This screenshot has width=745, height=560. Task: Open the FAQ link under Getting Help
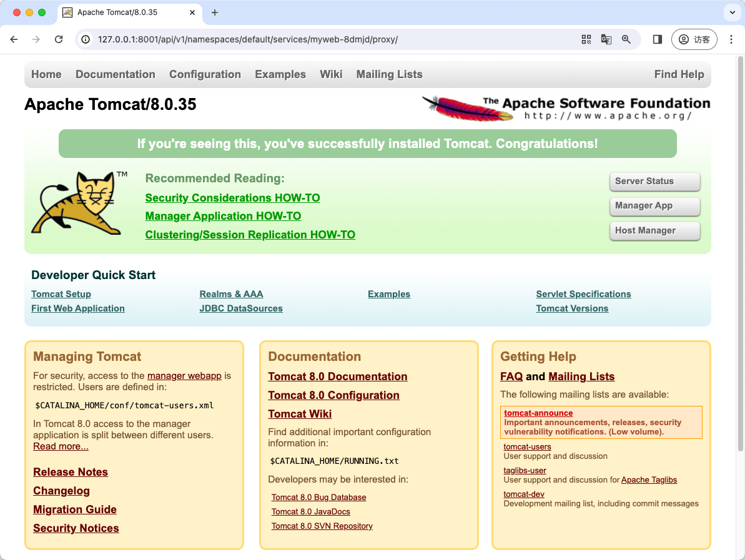point(511,376)
